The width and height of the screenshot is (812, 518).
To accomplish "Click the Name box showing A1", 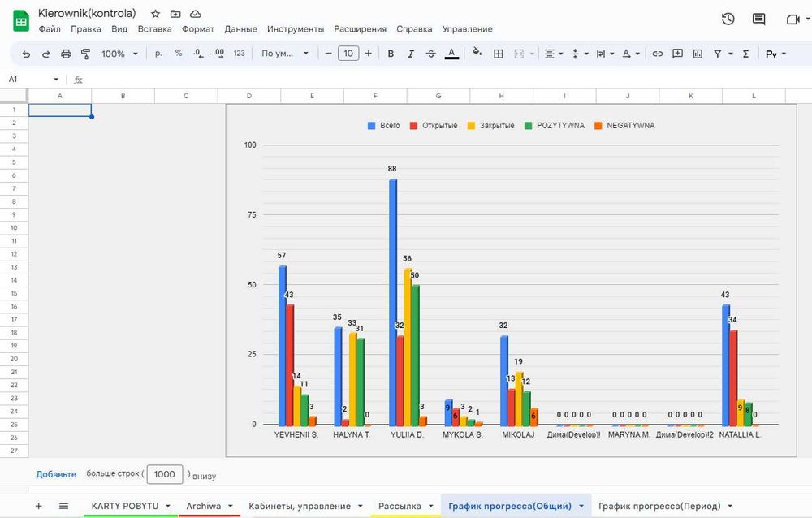I will (32, 80).
